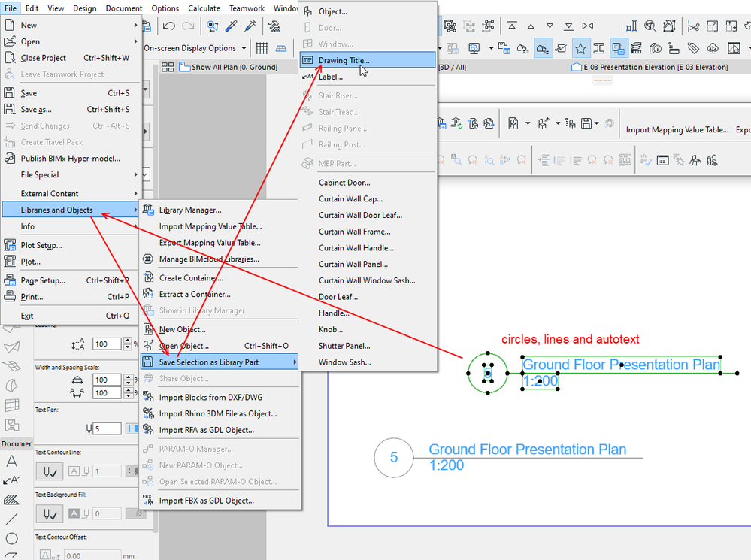
Task: Toggle the grid display icon in the toolbar
Action: coord(262,48)
